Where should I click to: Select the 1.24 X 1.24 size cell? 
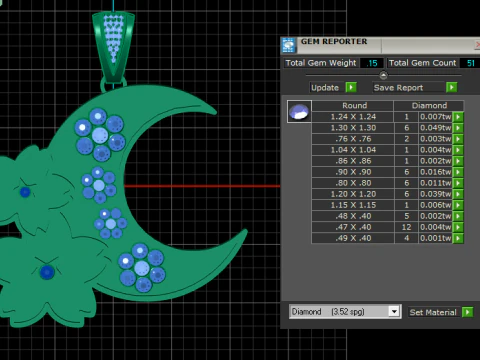coord(353,117)
